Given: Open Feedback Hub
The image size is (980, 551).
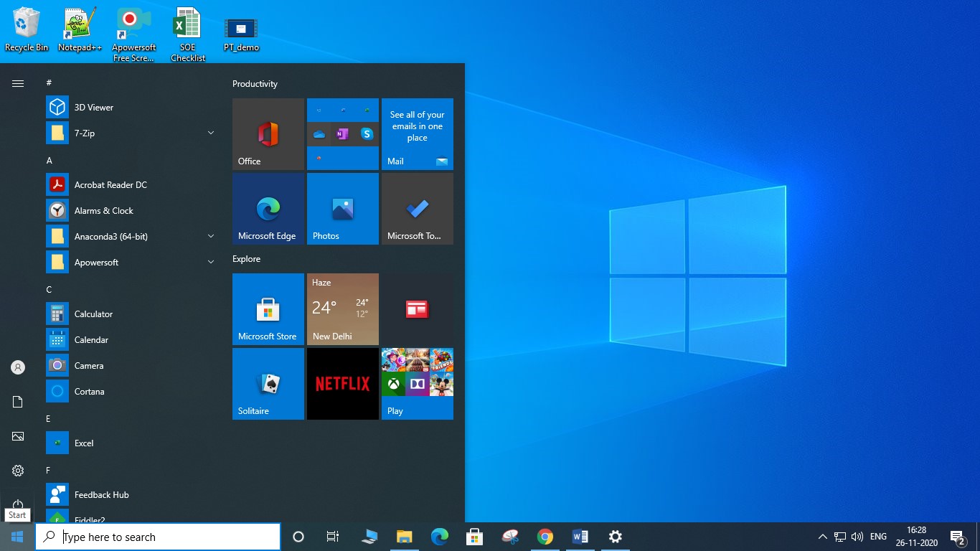Looking at the screenshot, I should point(131,495).
